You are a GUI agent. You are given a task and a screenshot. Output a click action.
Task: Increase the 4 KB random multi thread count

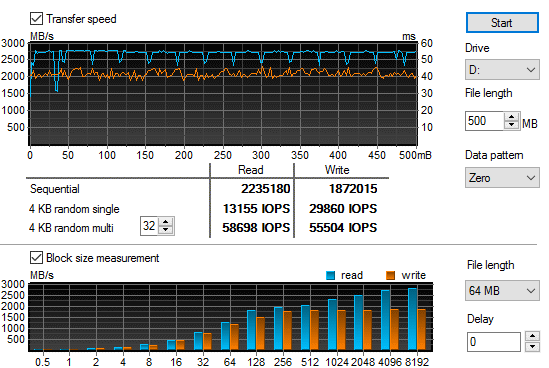166,222
